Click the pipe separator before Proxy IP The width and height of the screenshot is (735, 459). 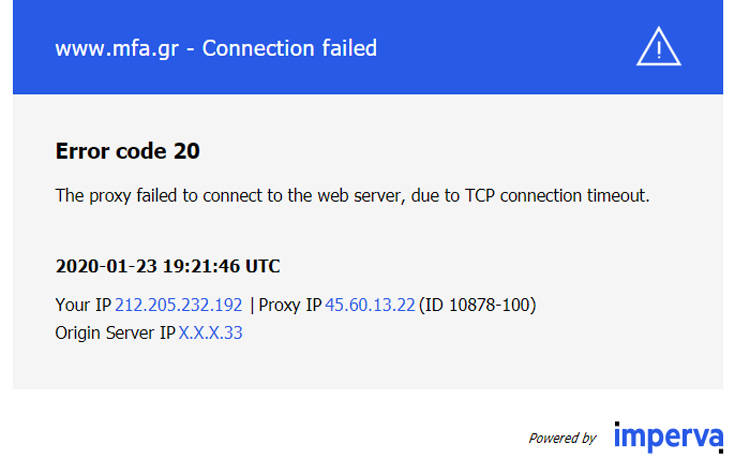(252, 305)
